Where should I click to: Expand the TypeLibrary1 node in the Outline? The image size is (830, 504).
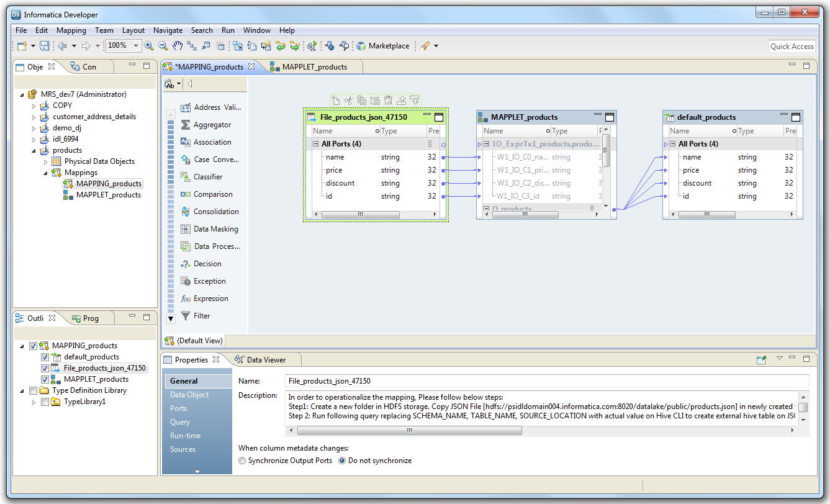34,402
